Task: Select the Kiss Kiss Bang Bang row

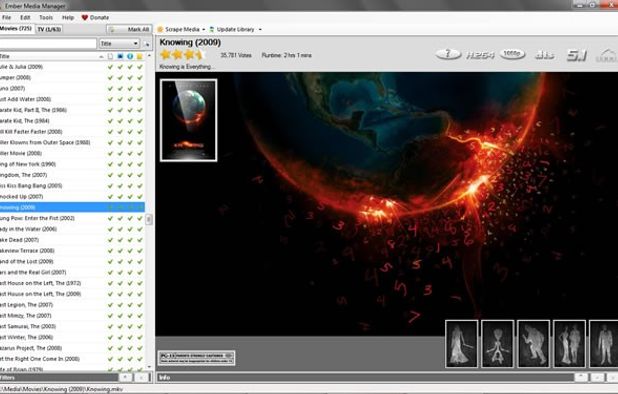Action: [x=73, y=186]
